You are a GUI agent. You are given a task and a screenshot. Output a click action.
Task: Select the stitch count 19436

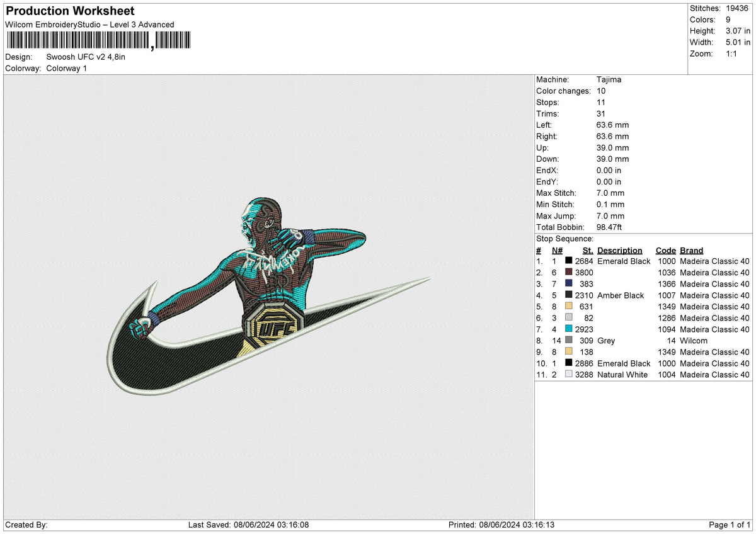(x=737, y=8)
